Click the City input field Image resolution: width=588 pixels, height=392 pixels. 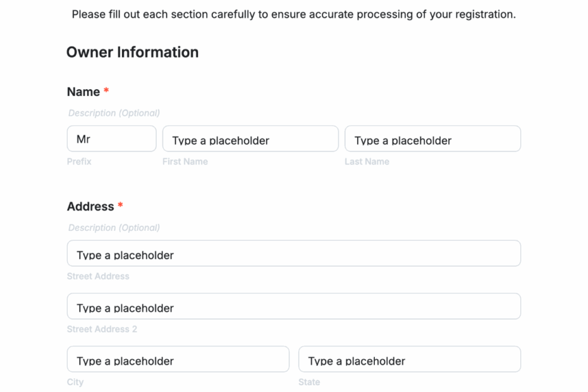178,359
